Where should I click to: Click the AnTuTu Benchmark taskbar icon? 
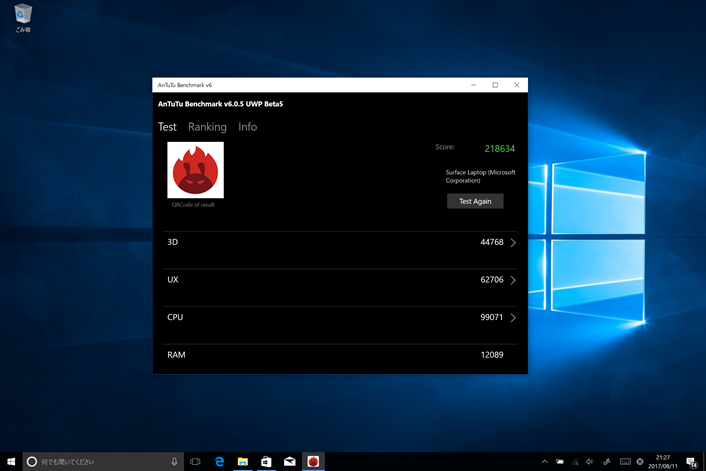point(313,462)
